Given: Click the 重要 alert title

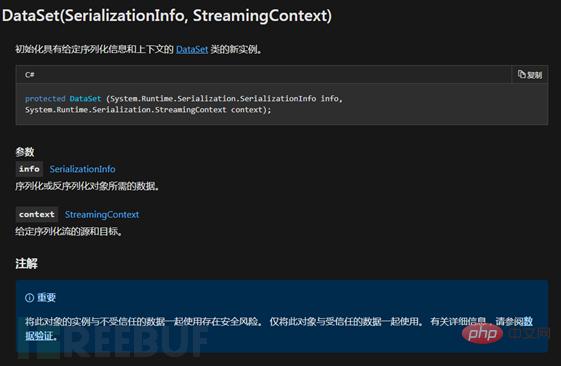Looking at the screenshot, I should 47,298.
